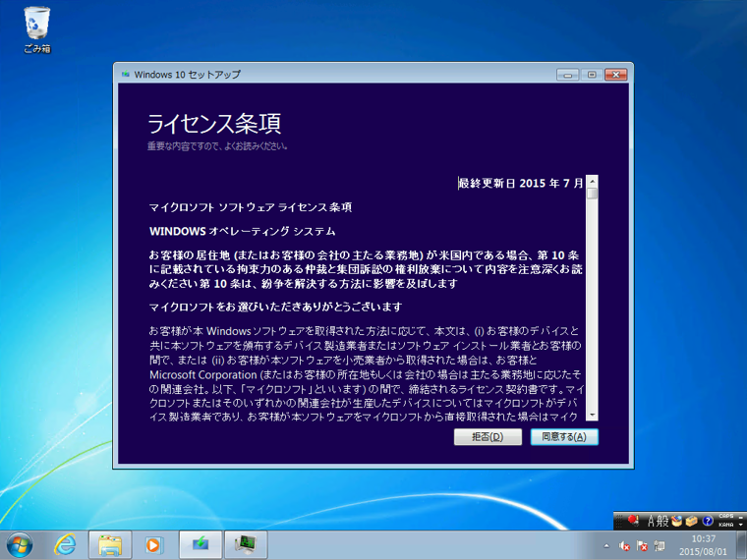The image size is (747, 560).
Task: Show hidden tray icons with the arrow
Action: [606, 545]
